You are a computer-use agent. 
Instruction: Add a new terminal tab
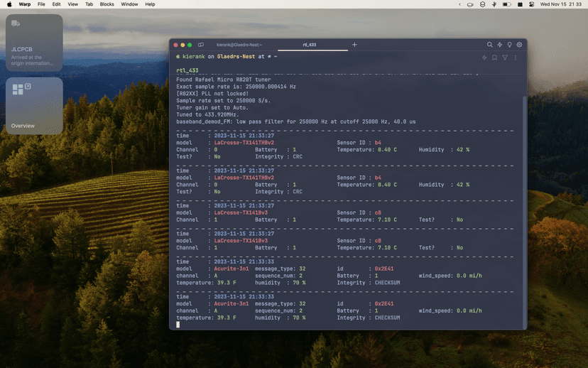click(355, 45)
